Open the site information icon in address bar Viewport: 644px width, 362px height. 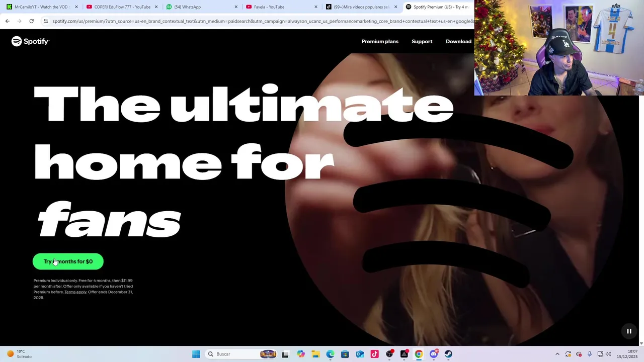click(46, 21)
